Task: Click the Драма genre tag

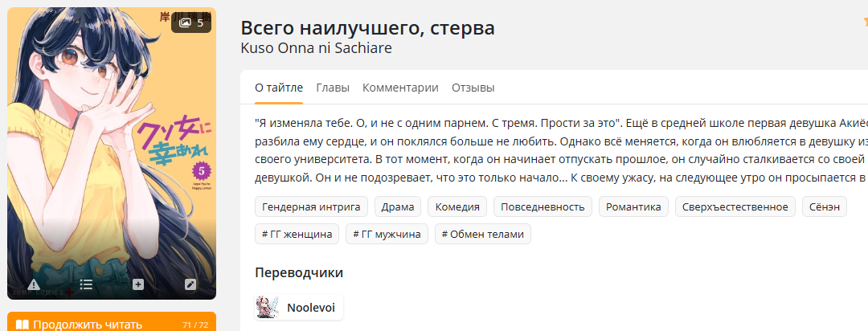Action: [x=398, y=207]
